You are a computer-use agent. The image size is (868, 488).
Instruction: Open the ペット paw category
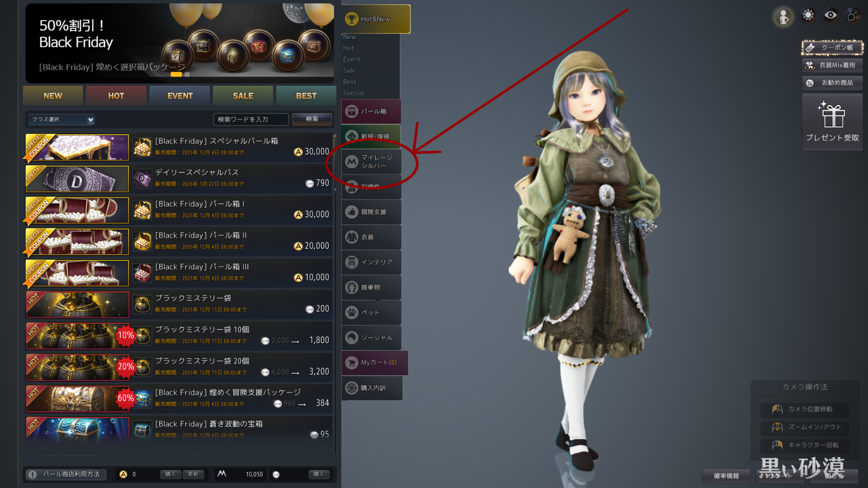(x=372, y=312)
